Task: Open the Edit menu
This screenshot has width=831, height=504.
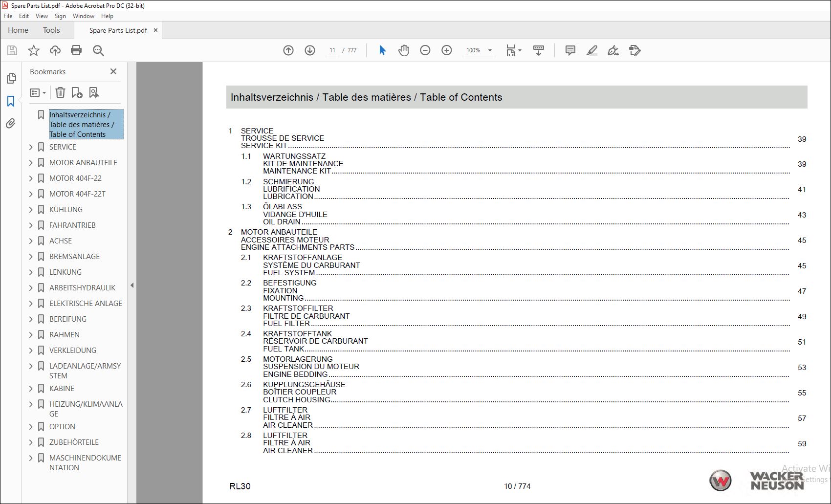Action: (24, 16)
